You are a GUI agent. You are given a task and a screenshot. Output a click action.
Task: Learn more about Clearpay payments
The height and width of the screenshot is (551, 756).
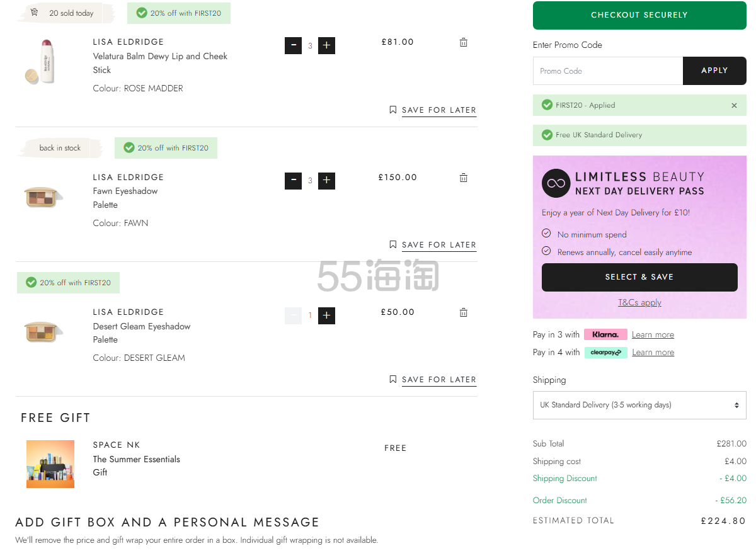[x=653, y=353]
